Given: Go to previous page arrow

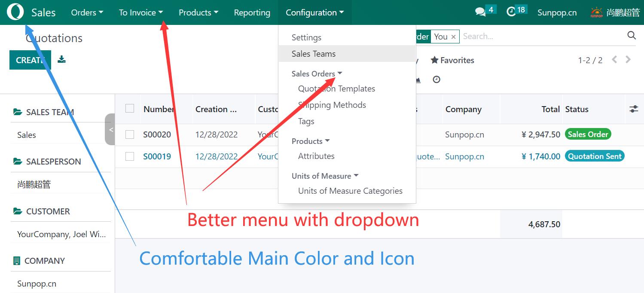Looking at the screenshot, I should pos(614,60).
